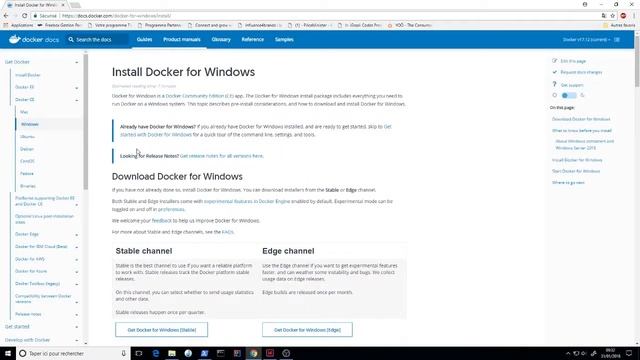Open the Samples tab

284,40
